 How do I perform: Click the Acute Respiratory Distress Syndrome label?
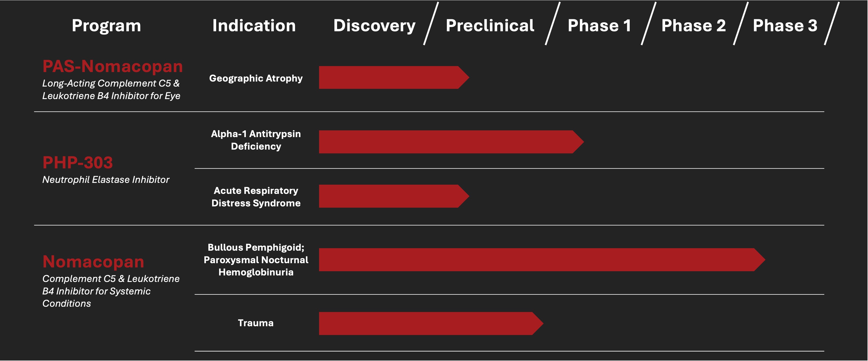[x=256, y=197]
